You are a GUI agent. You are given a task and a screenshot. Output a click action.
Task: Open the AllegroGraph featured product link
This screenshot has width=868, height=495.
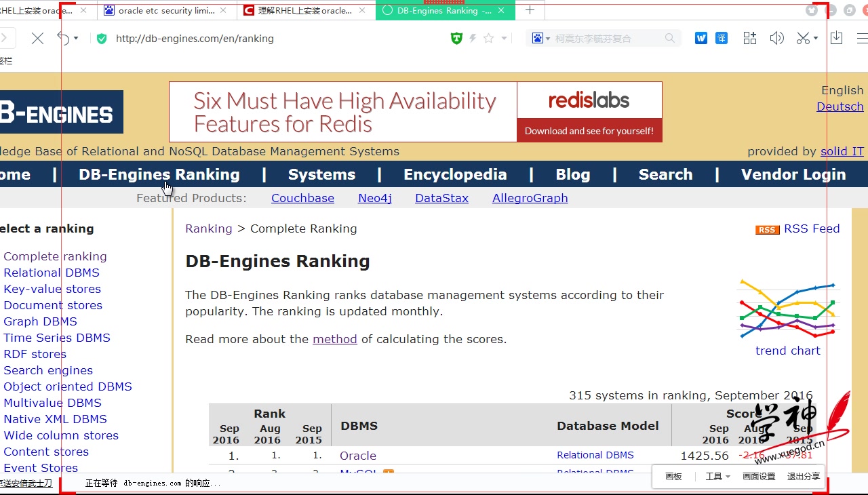pyautogui.click(x=530, y=198)
